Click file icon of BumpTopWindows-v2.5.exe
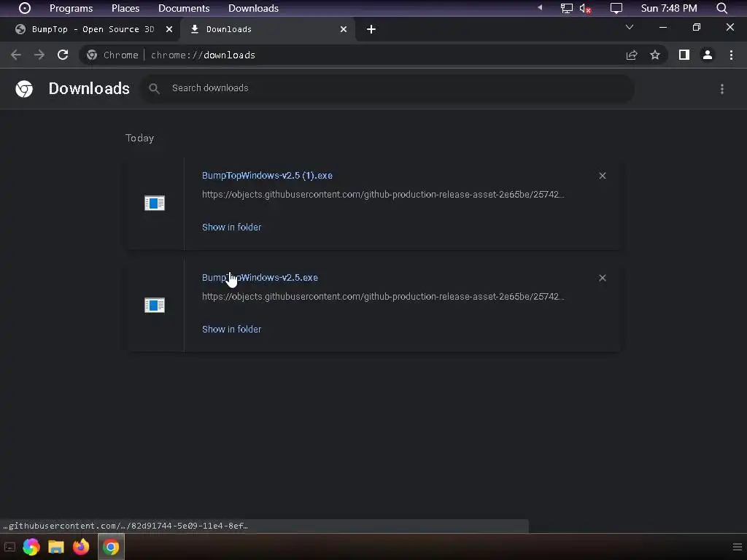747x560 pixels. 155,306
